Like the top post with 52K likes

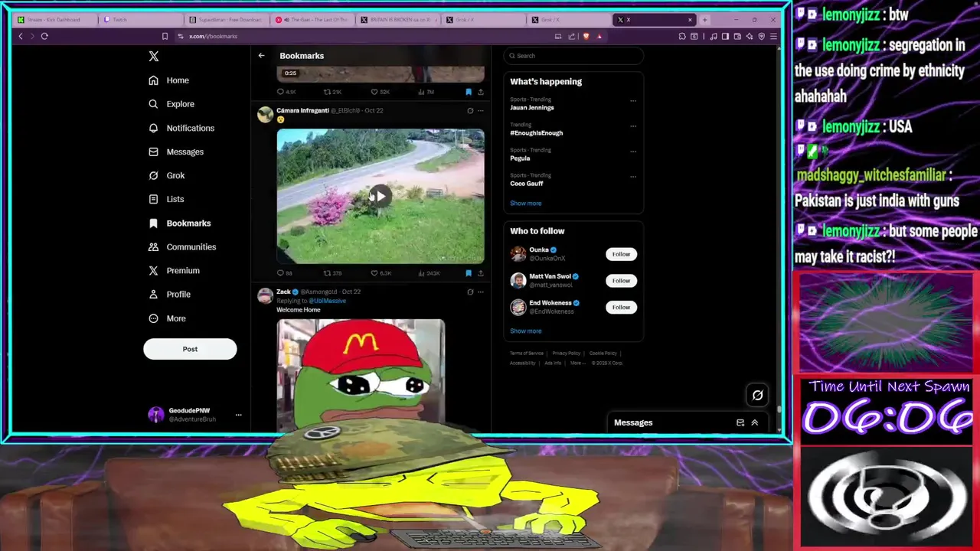[374, 92]
